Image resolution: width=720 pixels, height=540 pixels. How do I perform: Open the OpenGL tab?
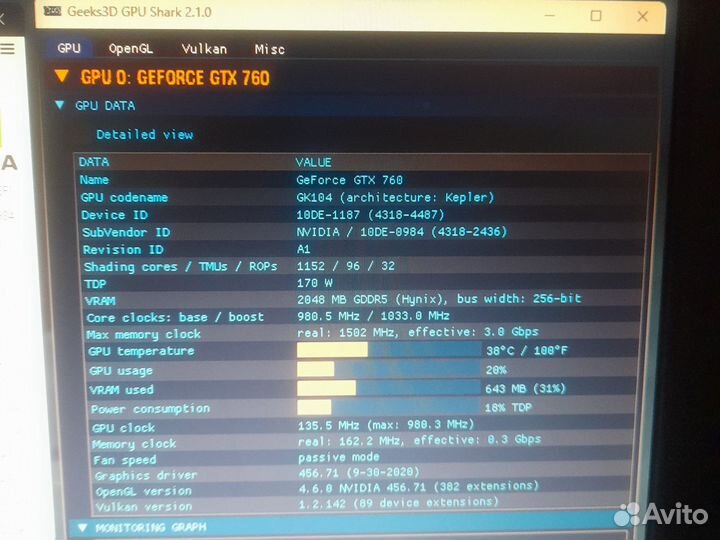[130, 49]
